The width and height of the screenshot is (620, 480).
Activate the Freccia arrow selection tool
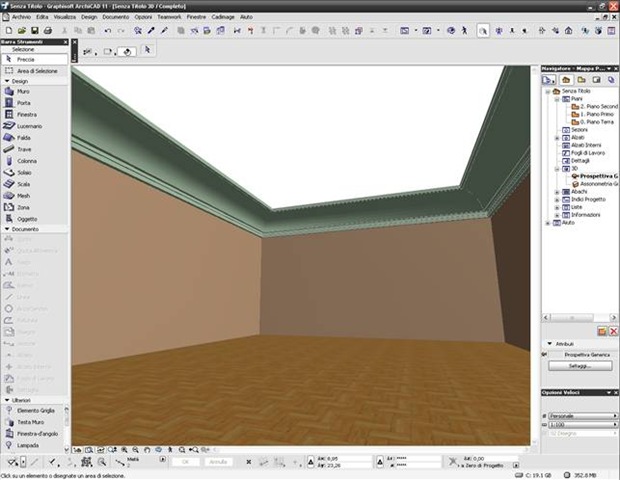click(26, 60)
